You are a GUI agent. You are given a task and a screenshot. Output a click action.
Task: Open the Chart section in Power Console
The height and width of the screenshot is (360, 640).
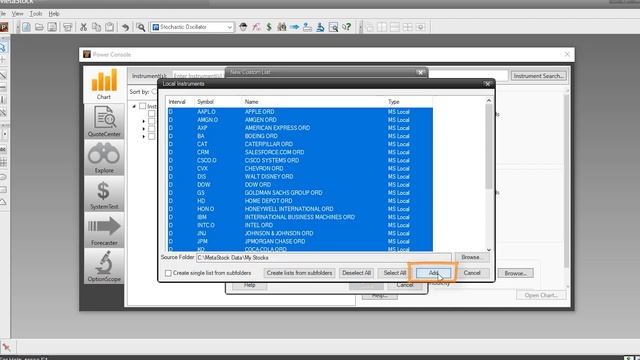pos(104,84)
